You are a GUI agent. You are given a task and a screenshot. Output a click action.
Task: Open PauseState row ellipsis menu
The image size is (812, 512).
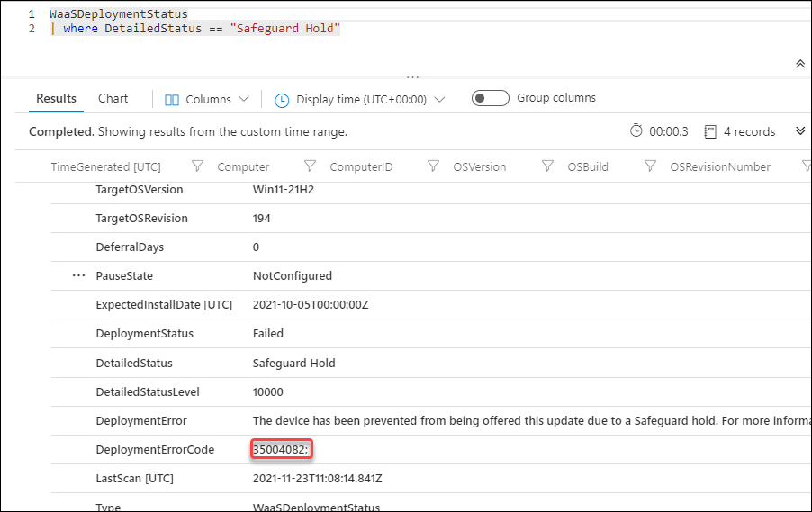(78, 275)
